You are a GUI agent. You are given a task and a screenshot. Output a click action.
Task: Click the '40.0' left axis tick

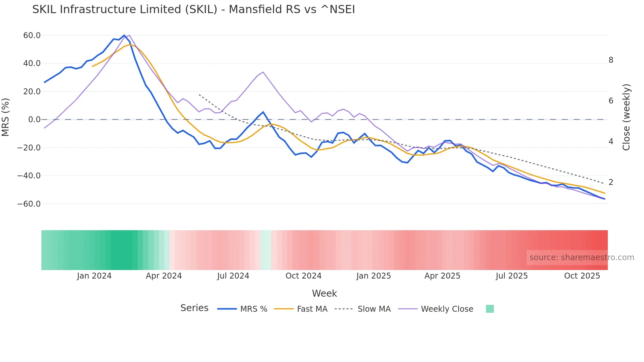click(x=32, y=63)
